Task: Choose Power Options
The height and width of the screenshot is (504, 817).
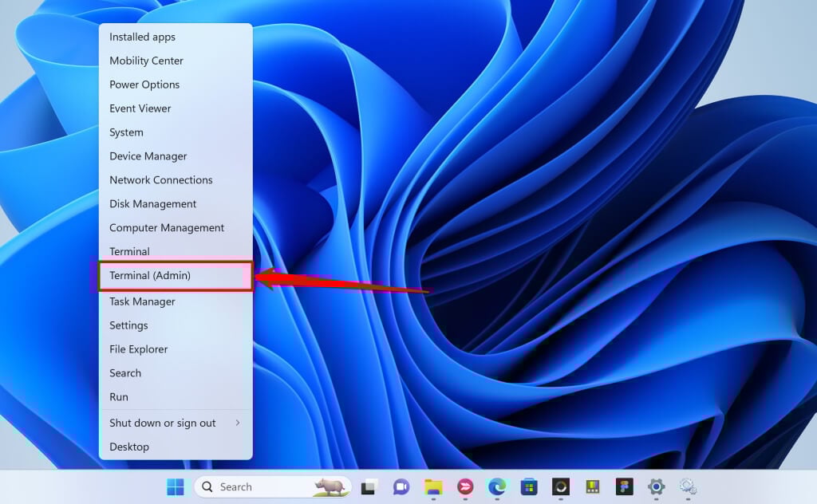Action: [x=176, y=85]
